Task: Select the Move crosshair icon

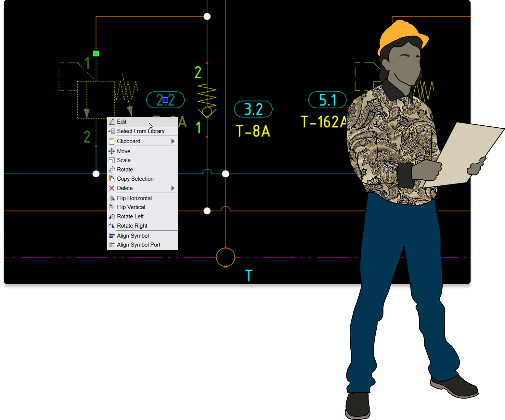Action: pyautogui.click(x=111, y=151)
